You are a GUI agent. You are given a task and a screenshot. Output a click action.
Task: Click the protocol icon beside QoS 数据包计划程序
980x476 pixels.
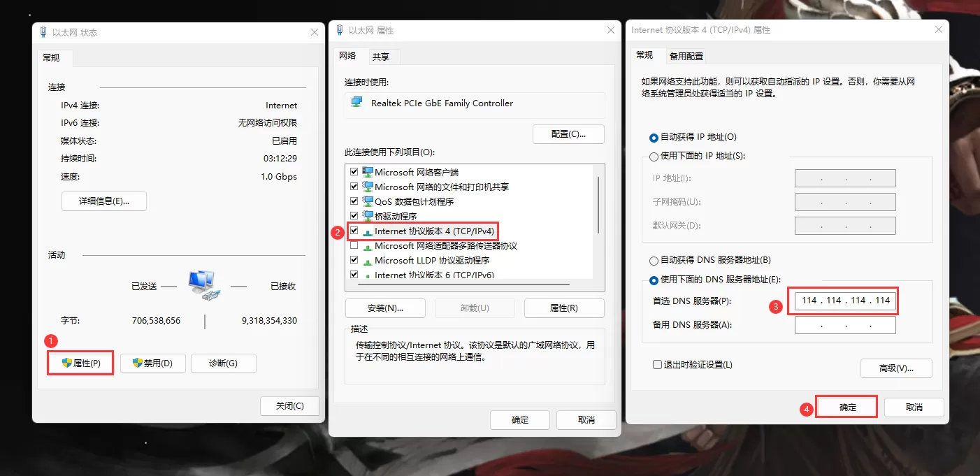click(366, 201)
